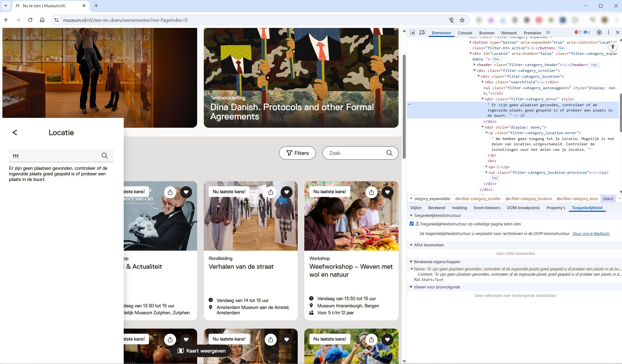Open the Stijlen pane tab

[416, 208]
